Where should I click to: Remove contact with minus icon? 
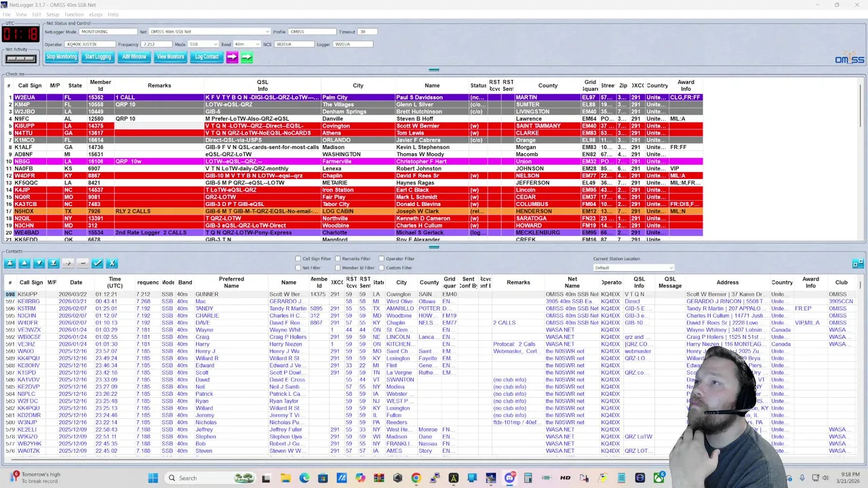point(83,263)
